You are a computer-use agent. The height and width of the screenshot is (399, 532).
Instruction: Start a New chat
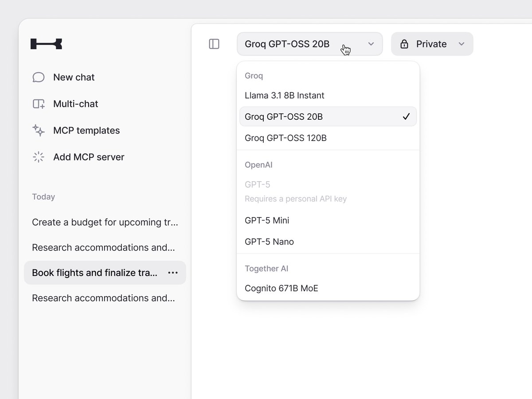point(74,77)
